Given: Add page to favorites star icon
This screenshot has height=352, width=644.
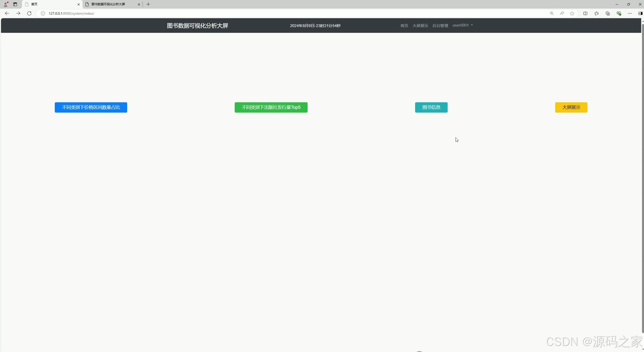Looking at the screenshot, I should [x=572, y=13].
